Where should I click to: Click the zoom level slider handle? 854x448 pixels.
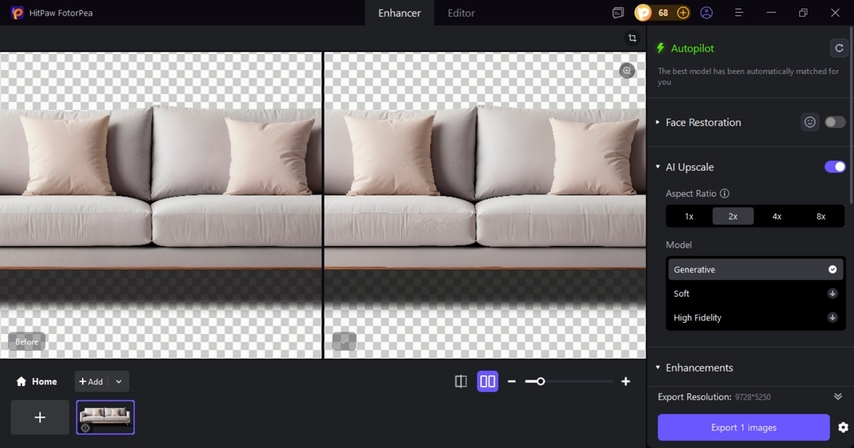[x=540, y=382]
